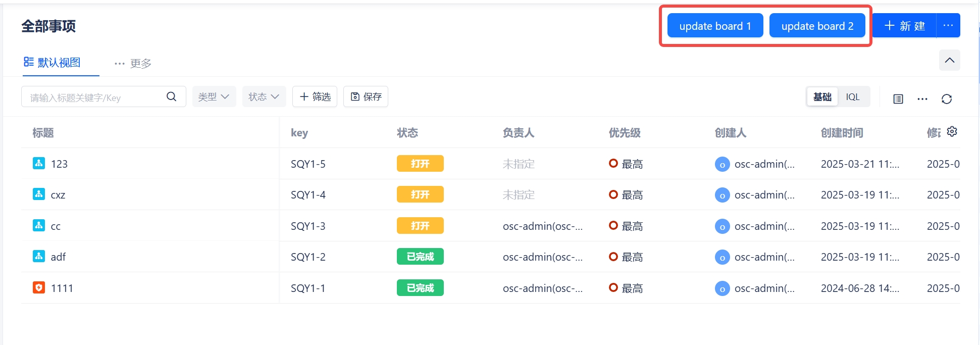Open the 类型 dropdown filter

coord(214,96)
